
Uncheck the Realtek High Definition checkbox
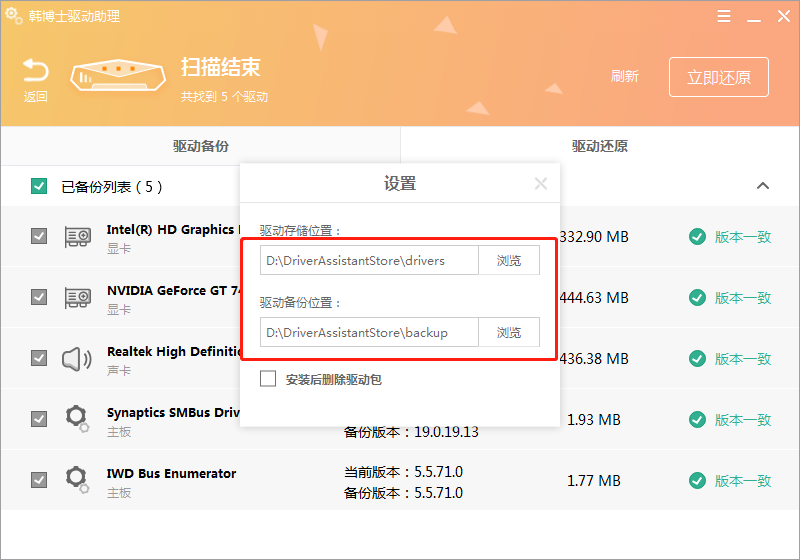coord(39,358)
